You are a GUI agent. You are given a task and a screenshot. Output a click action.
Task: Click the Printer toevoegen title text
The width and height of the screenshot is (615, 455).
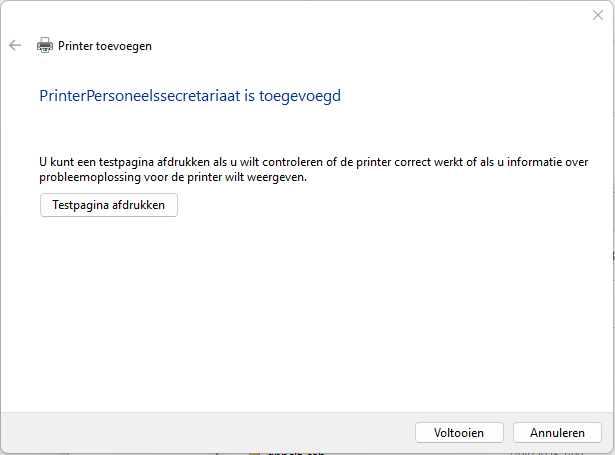point(105,45)
